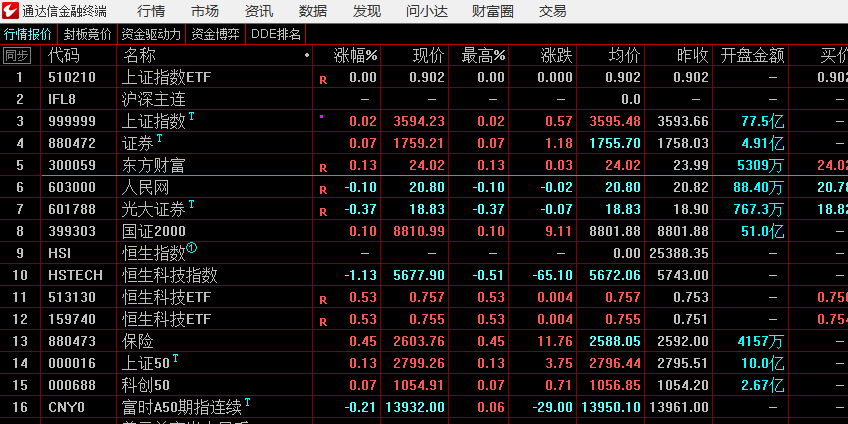Open the 行情 menu
The image size is (848, 424).
pyautogui.click(x=151, y=11)
